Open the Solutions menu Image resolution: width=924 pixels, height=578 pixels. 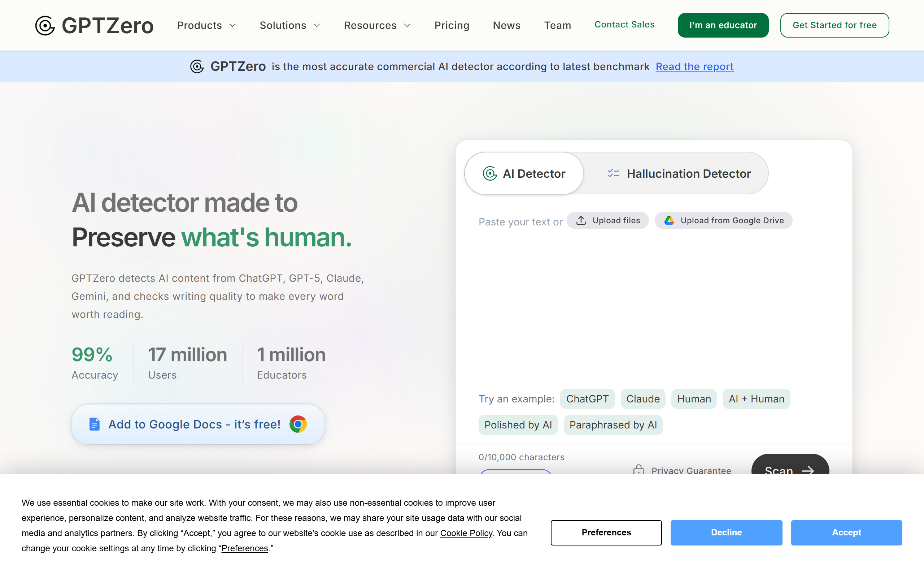pos(290,26)
